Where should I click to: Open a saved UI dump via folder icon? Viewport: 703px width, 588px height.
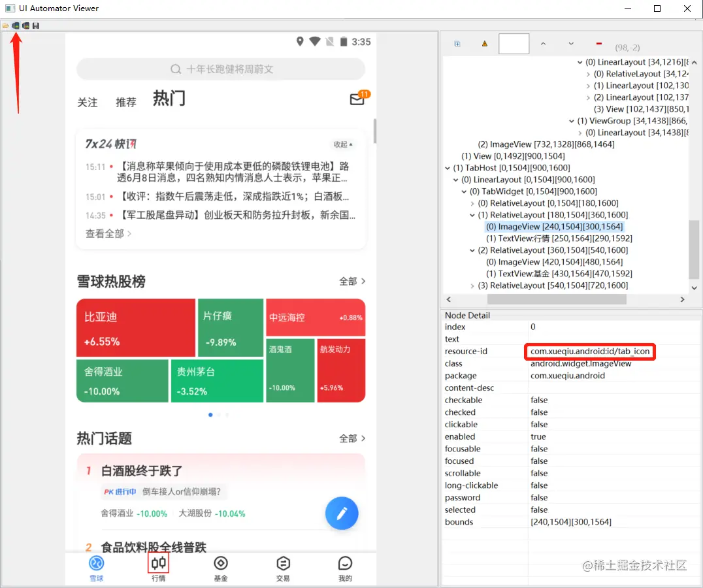click(5, 25)
